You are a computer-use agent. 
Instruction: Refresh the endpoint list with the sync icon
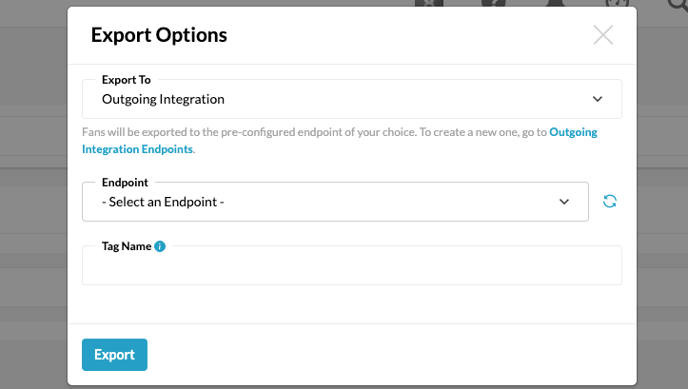click(609, 201)
